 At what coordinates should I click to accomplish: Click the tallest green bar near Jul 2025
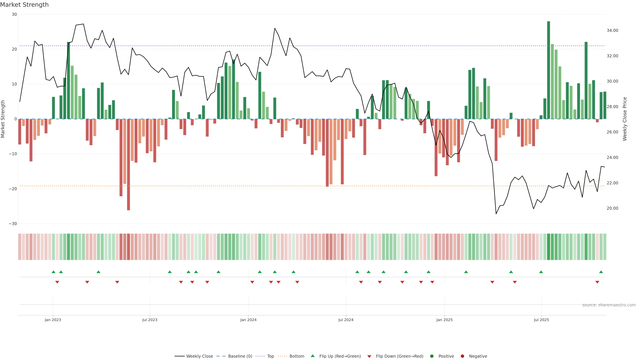click(549, 70)
